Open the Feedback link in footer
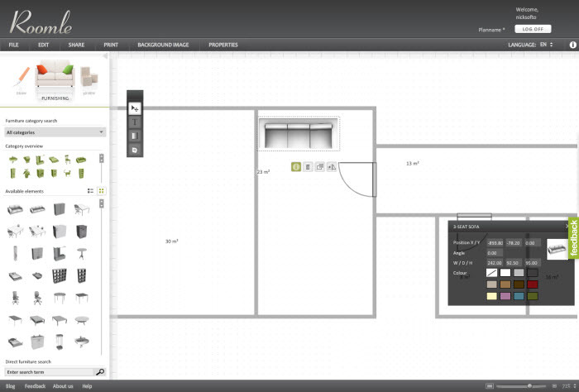579x392 pixels. pos(35,386)
